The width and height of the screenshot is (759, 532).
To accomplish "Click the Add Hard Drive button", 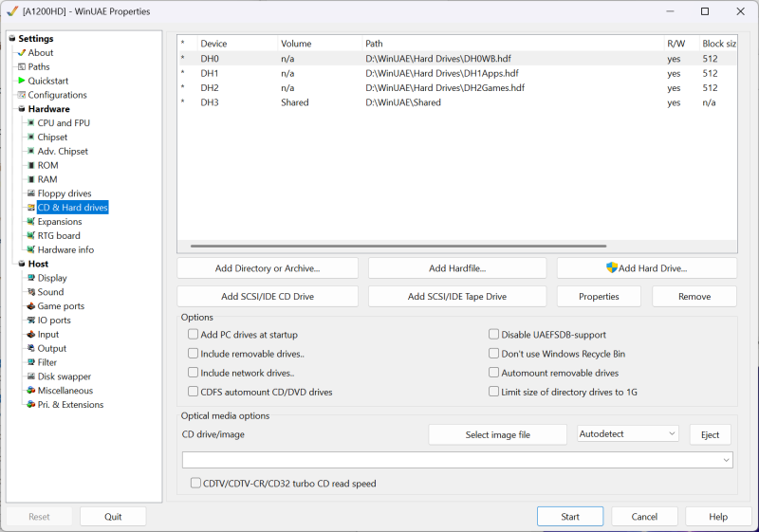I will tap(647, 268).
